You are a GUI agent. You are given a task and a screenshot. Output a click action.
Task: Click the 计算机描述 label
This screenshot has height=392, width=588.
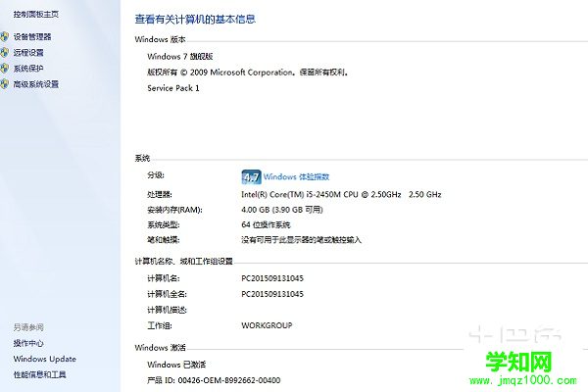coord(167,310)
